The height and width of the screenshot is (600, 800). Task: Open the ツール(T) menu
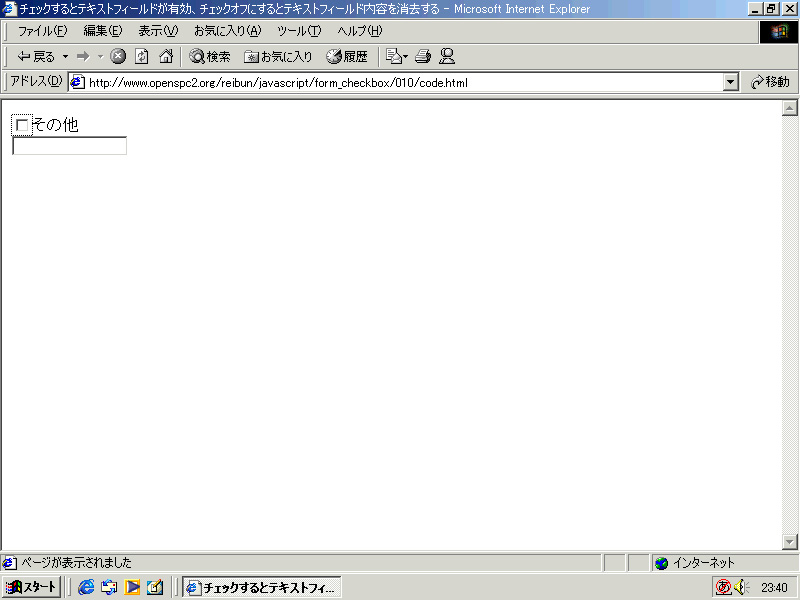(x=299, y=31)
